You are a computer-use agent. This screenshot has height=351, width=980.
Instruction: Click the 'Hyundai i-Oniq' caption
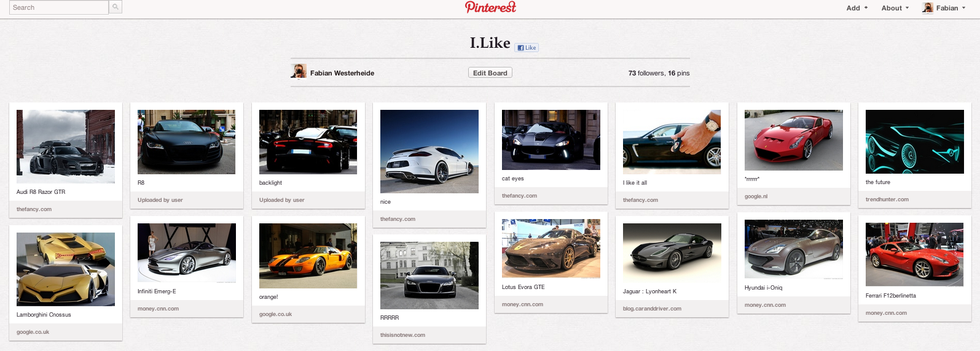pyautogui.click(x=764, y=288)
